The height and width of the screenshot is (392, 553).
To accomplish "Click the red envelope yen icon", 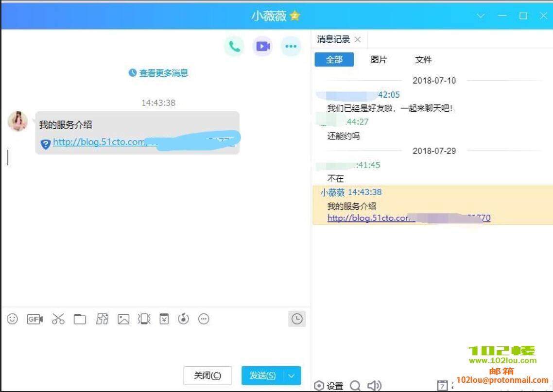I will (164, 319).
